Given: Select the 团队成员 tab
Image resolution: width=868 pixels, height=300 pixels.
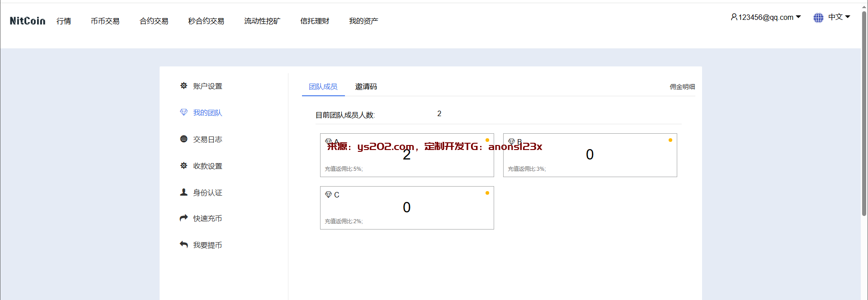Looking at the screenshot, I should click(323, 86).
